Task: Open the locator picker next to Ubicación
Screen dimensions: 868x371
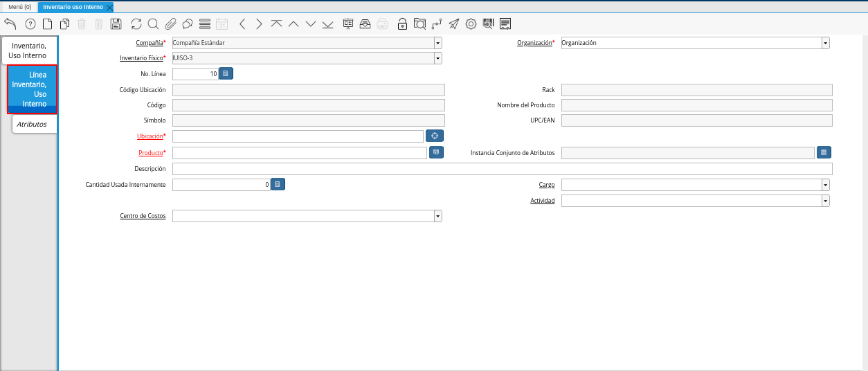Action: pos(434,136)
